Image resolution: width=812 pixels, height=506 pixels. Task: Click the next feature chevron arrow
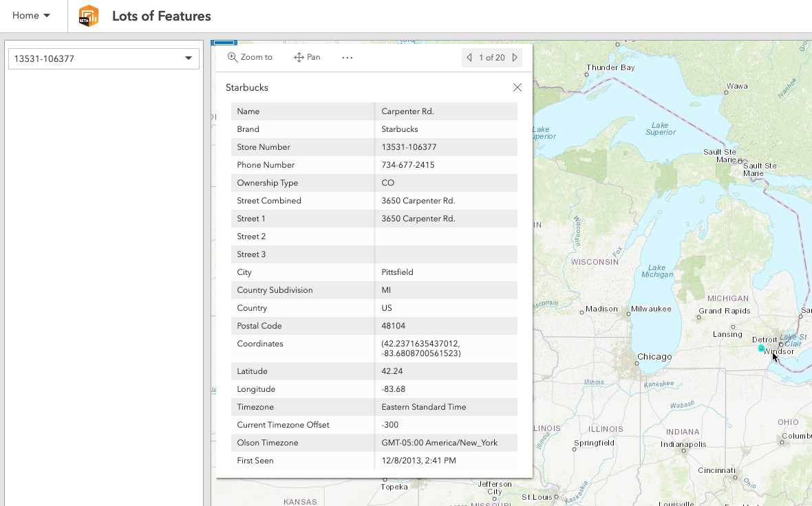pos(515,57)
